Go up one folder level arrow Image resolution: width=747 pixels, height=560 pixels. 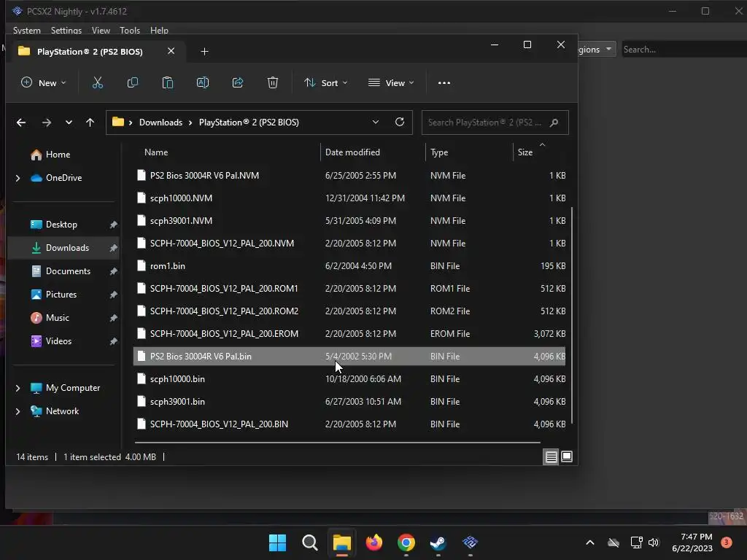click(90, 122)
